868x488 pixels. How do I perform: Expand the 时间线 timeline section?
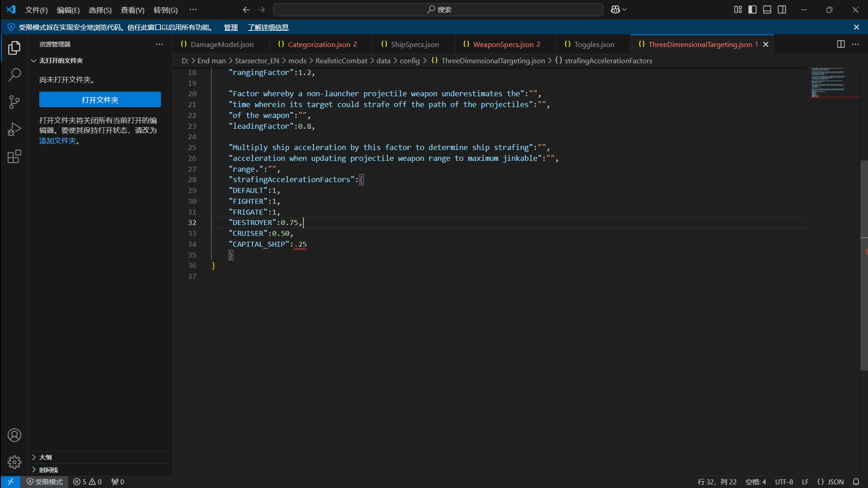(x=48, y=470)
